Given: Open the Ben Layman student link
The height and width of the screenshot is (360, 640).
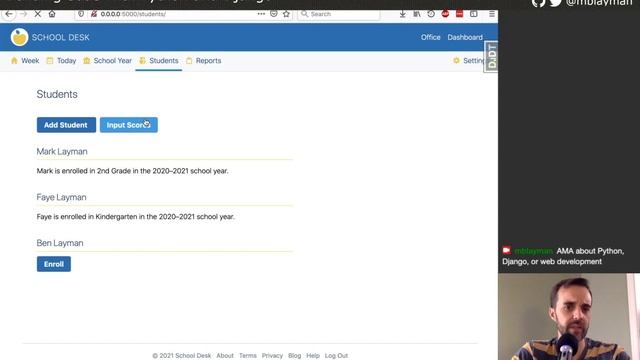Looking at the screenshot, I should tap(60, 243).
